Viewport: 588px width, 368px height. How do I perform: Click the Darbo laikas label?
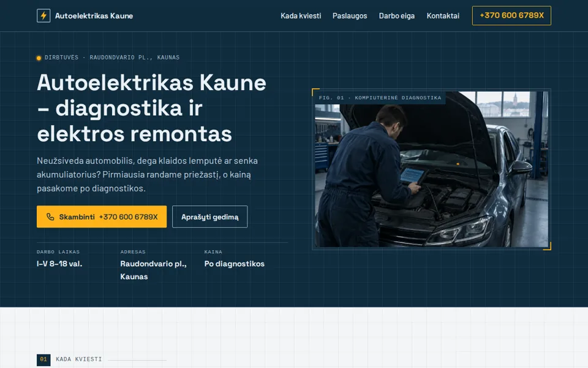[58, 252]
